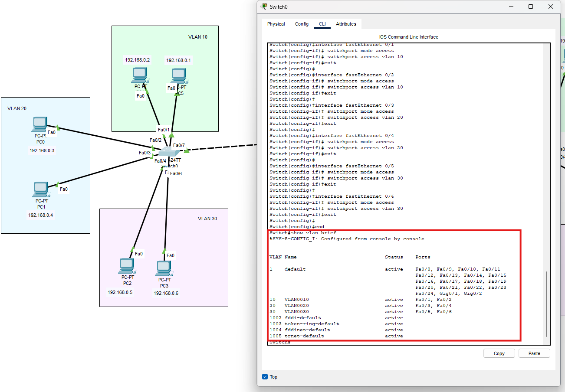
Task: Click the VLAN0010 row in CLI output
Action: 360,300
